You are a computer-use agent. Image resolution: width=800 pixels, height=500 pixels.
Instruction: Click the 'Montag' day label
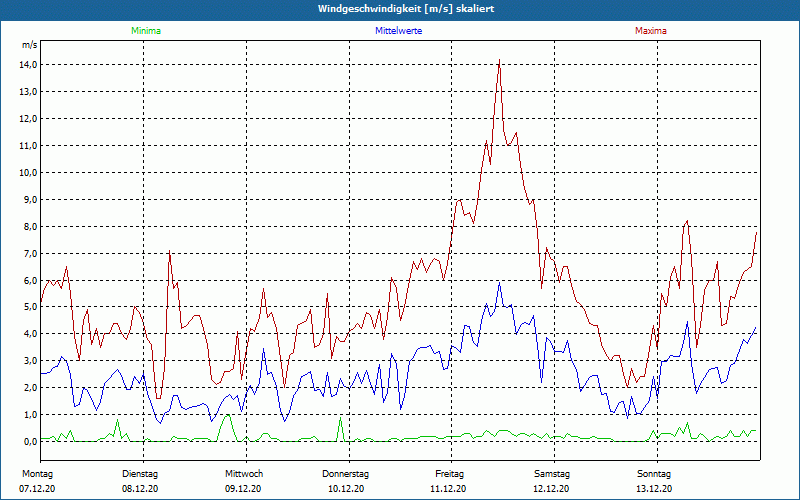point(37,474)
